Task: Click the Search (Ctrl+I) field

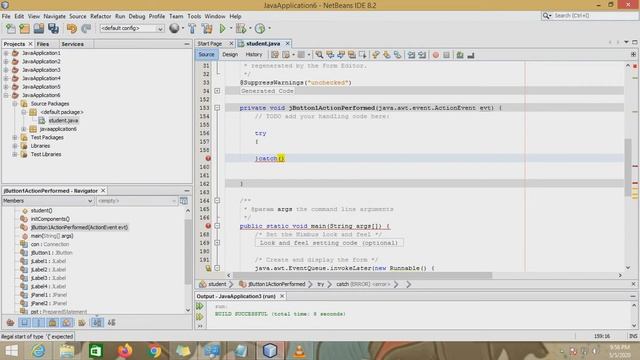Action: pyautogui.click(x=594, y=16)
